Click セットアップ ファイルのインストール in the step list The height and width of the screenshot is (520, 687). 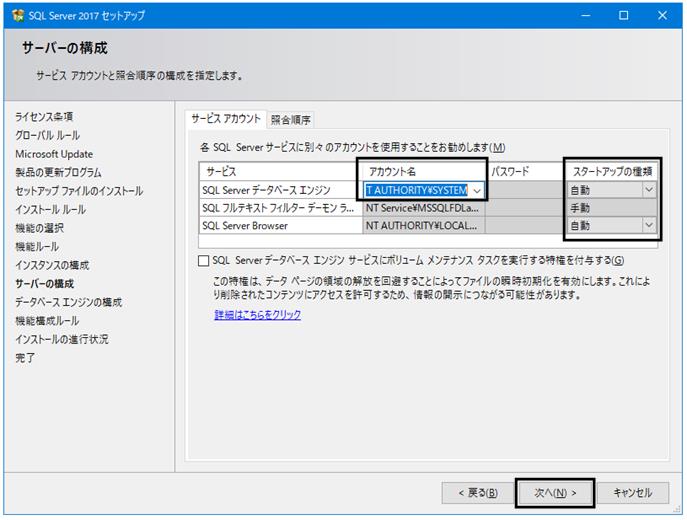coord(79,191)
